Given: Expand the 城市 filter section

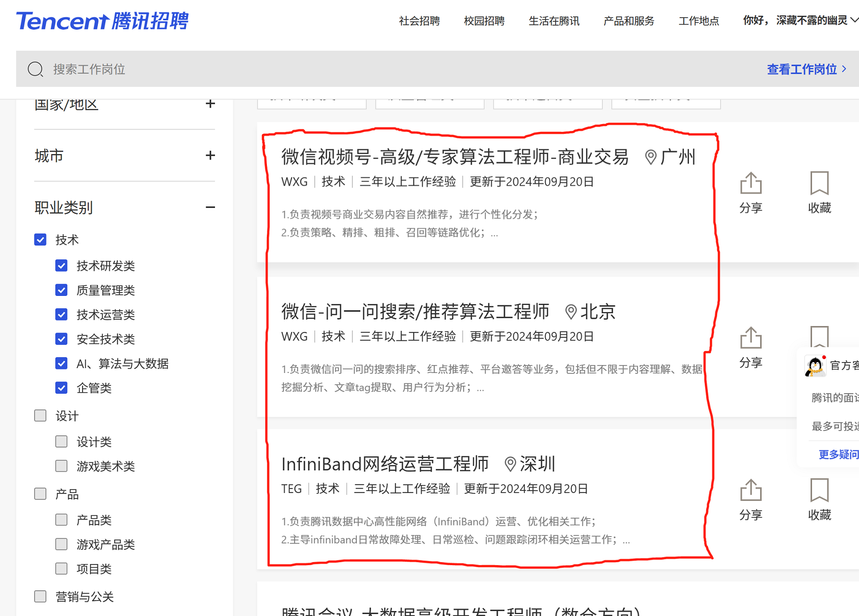Looking at the screenshot, I should click(211, 156).
